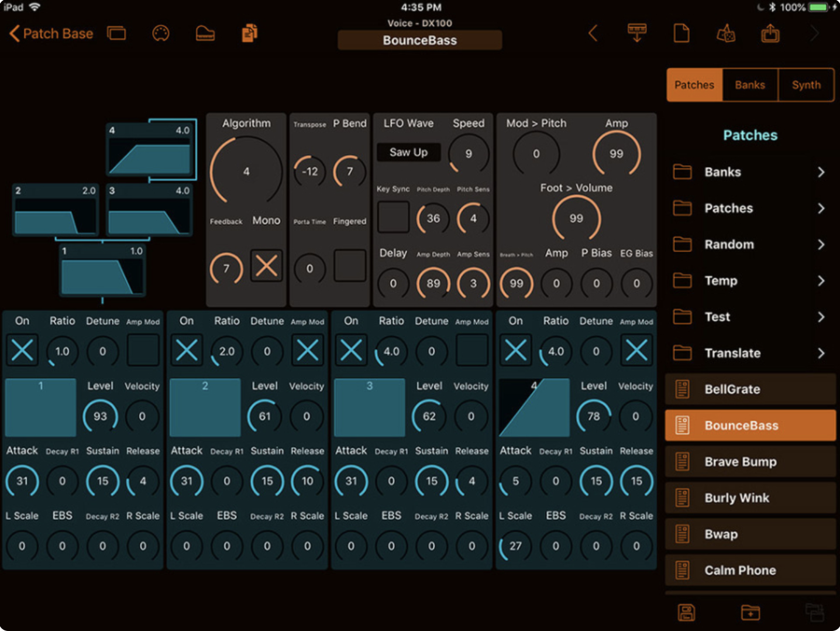Click the banks overview icon next to Patch Base
The height and width of the screenshot is (631, 840).
pyautogui.click(x=116, y=33)
